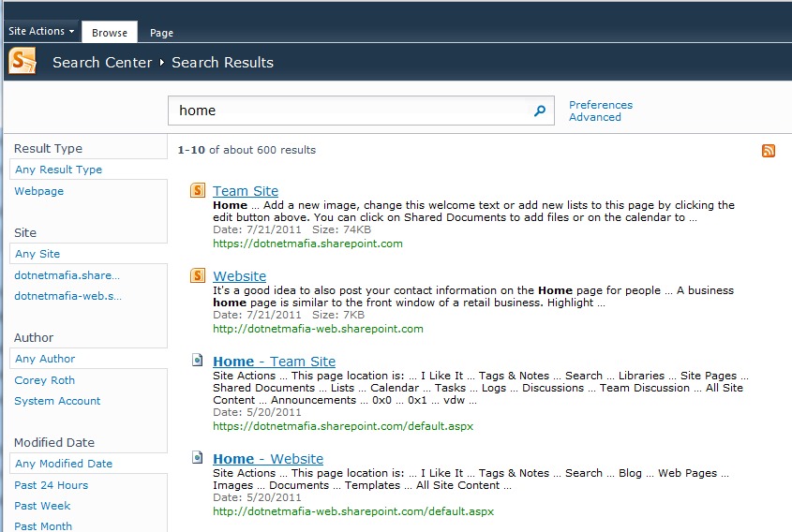Click the Home - Team Site page icon
Screen dimensions: 792x532
click(x=198, y=360)
